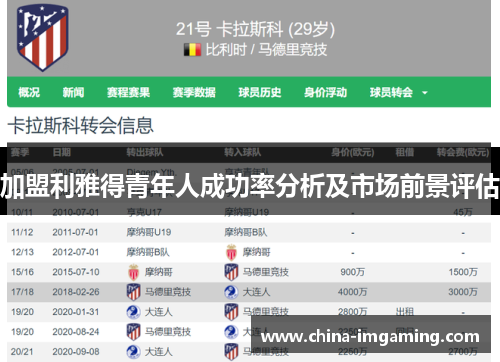Click Dalian crest in 2020-08-24 row
The image size is (500, 362).
click(231, 332)
